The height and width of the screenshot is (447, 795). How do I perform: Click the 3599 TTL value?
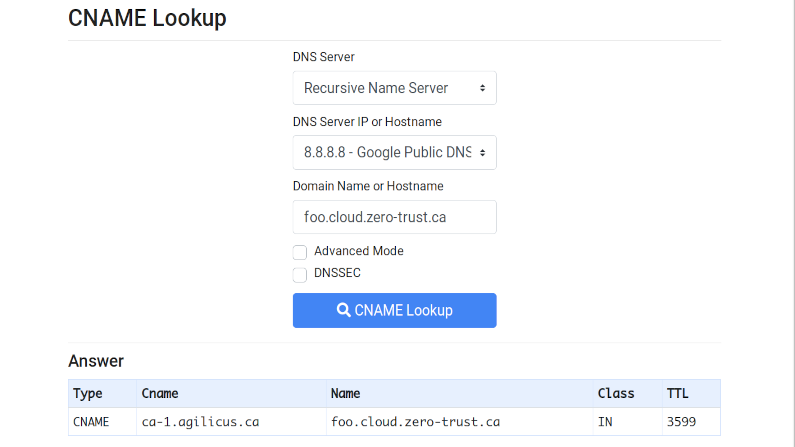[681, 422]
